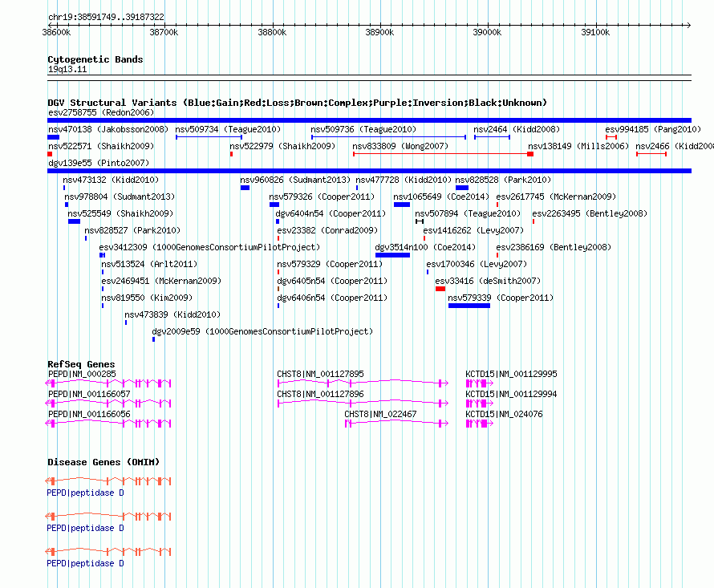The width and height of the screenshot is (714, 588).
Task: Open the CHST8|NM_022467 gene label
Action: pos(380,414)
